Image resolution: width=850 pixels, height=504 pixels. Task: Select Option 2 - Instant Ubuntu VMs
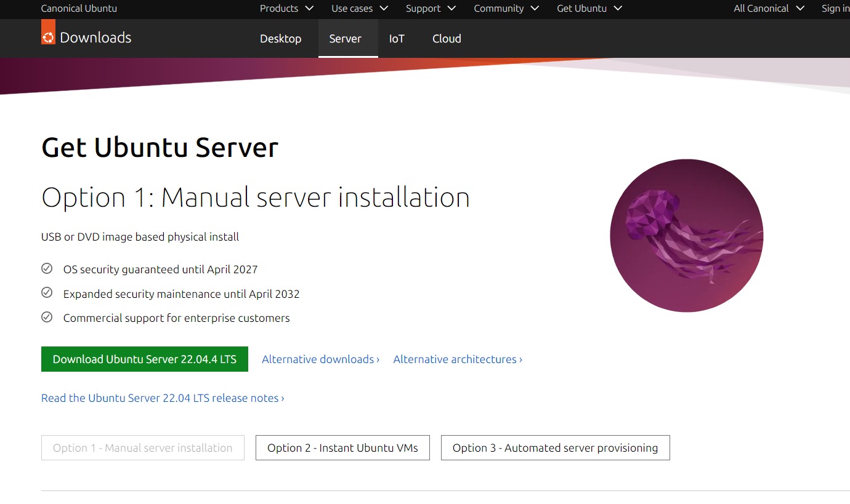point(342,448)
